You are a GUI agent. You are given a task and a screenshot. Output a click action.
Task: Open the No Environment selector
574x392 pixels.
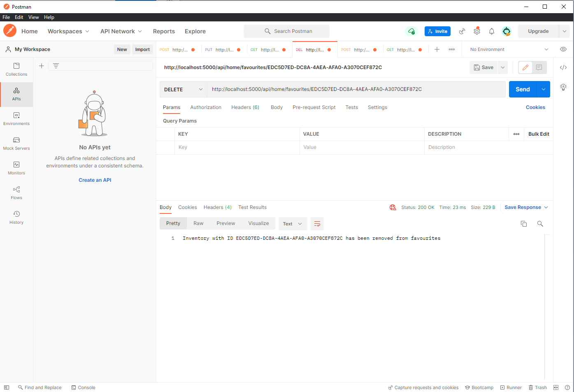click(x=508, y=49)
